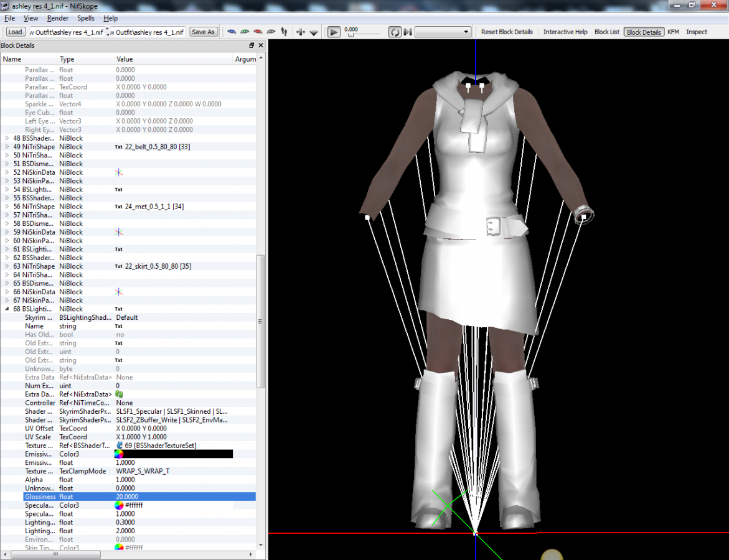Toggle the Inspect panel button
Image resolution: width=729 pixels, height=560 pixels.
[x=697, y=32]
